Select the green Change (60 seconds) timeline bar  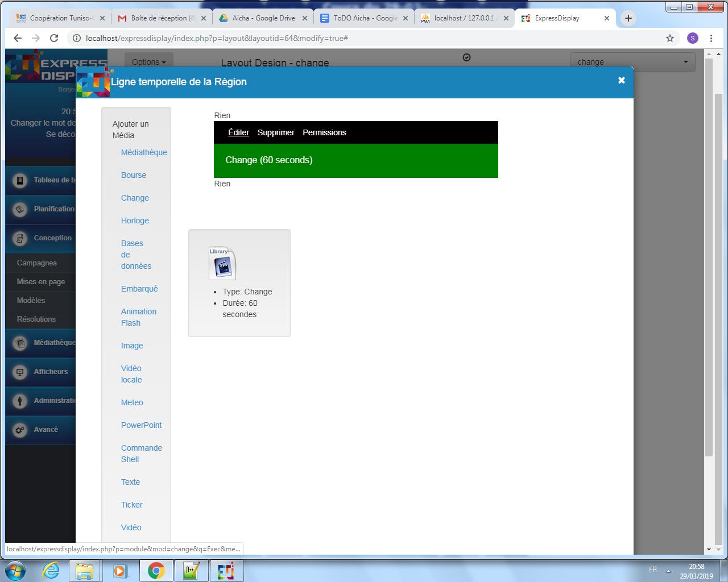355,160
